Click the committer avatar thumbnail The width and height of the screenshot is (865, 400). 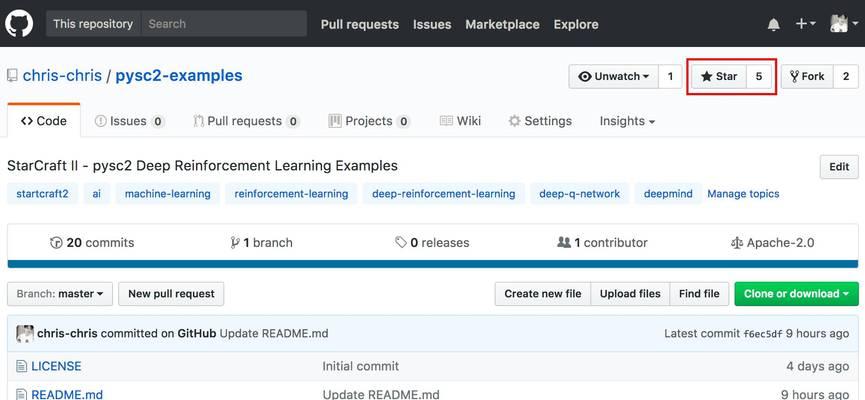tap(25, 333)
